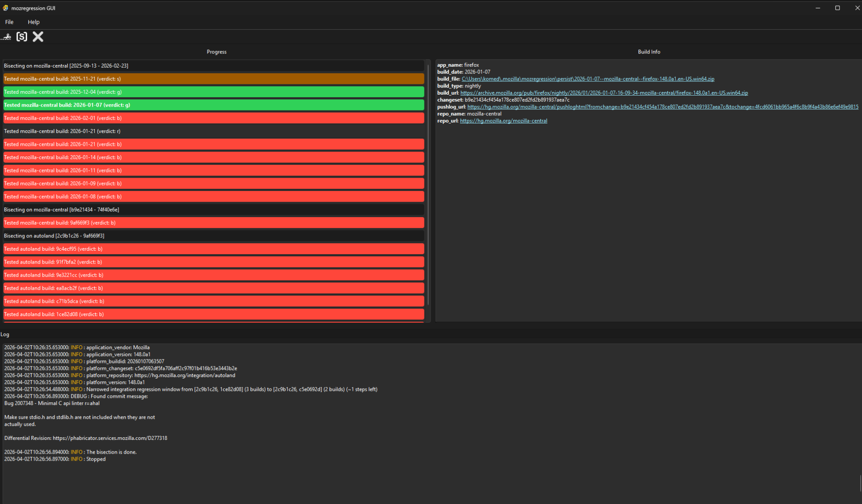862x504 pixels.
Task: Select the 2026-01-21 verdict r row
Action: 214,131
